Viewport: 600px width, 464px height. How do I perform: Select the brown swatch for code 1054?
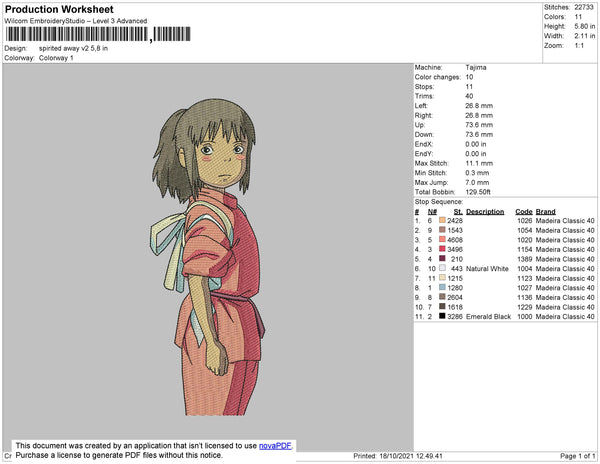(x=442, y=230)
